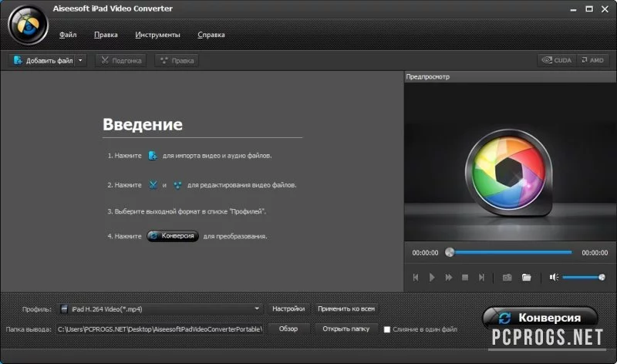Open the Справка menu
The height and width of the screenshot is (364, 617).
(211, 35)
